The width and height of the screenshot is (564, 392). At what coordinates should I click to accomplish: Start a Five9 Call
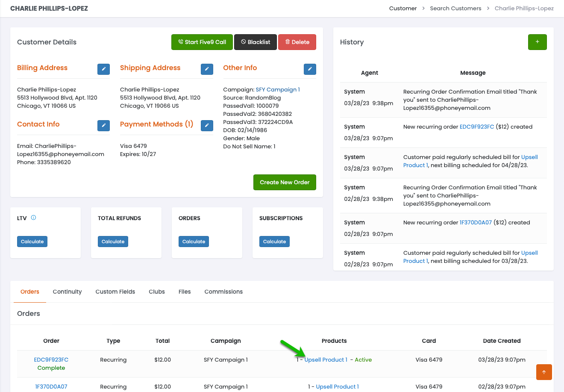point(202,42)
